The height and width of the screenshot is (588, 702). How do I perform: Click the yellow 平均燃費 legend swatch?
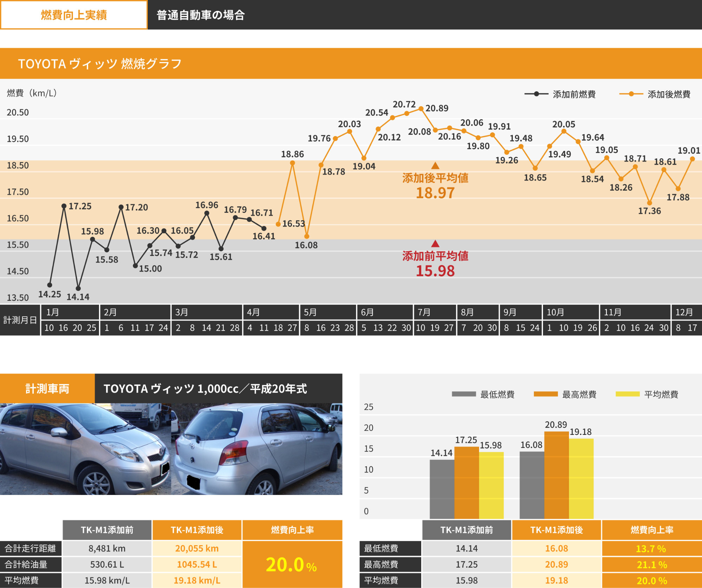click(x=628, y=394)
